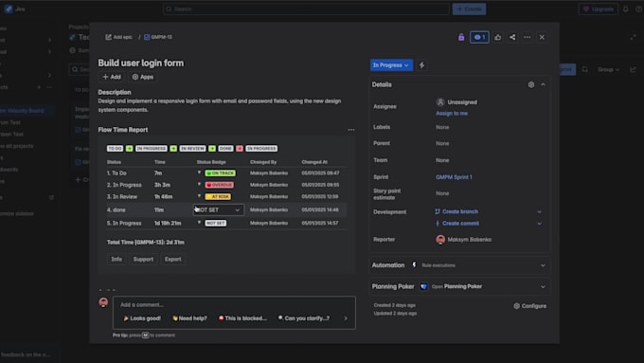Open the NOT SET dropdown in done row
This screenshot has width=644, height=363.
point(219,210)
